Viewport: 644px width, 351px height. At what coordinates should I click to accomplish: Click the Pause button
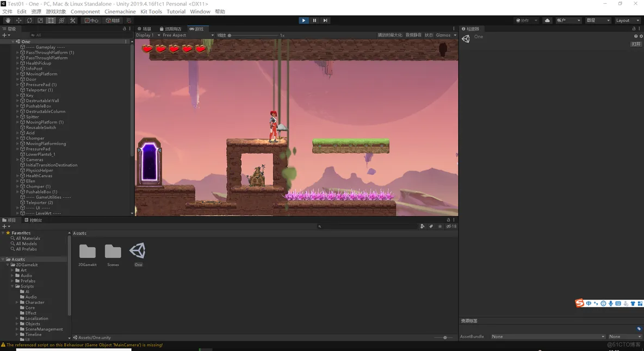click(314, 21)
